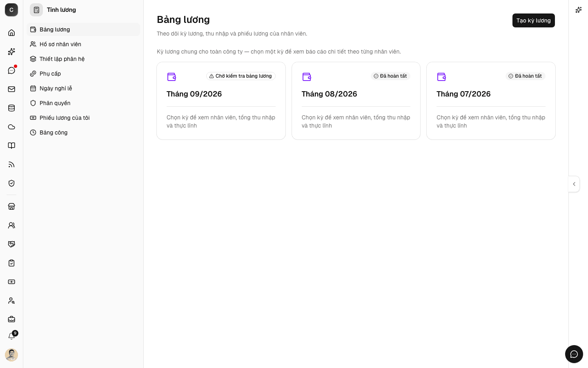Screen dimensions: 588x368
Task: Open Thiết lập phân hệ menu item
Action: [83, 59]
